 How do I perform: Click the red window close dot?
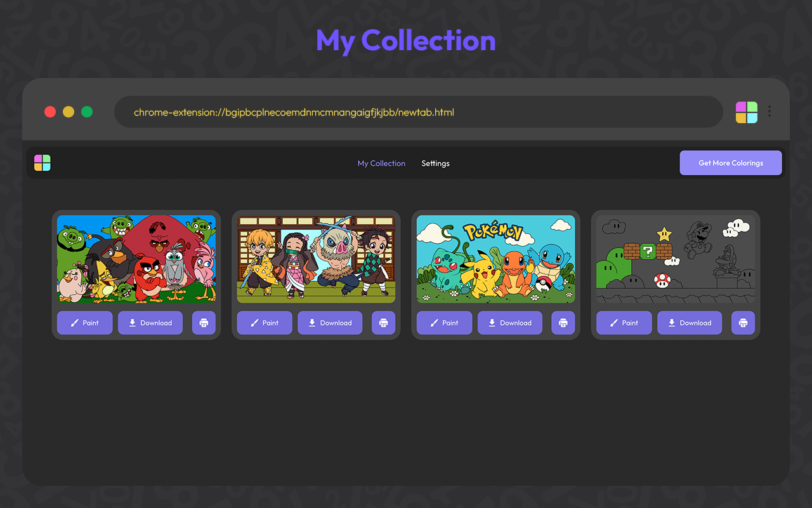[x=50, y=112]
